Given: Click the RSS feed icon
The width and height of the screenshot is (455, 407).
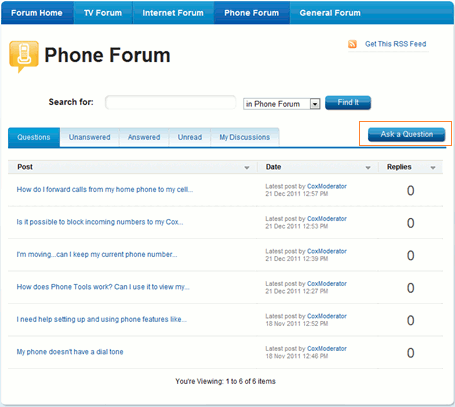Looking at the screenshot, I should pyautogui.click(x=352, y=44).
